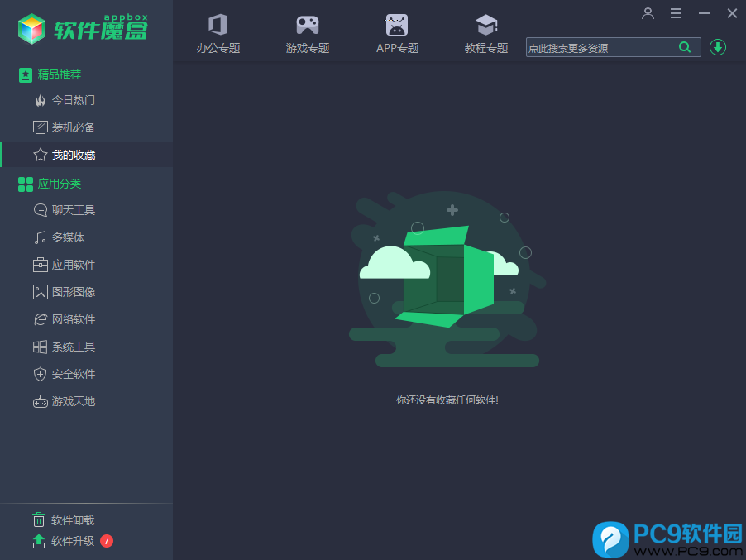Open 软件卸载 uninstall link
The height and width of the screenshot is (560, 746).
[x=73, y=520]
